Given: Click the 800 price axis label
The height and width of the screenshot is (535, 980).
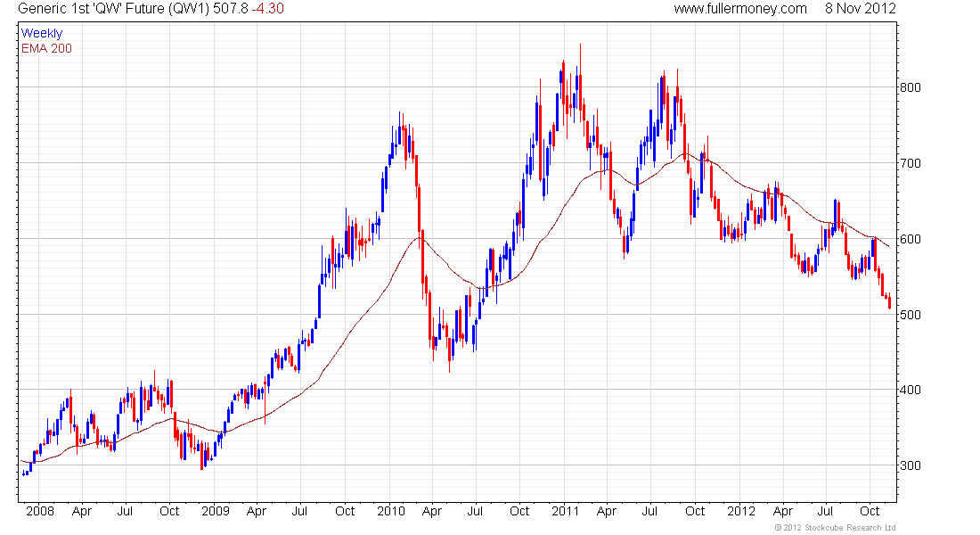Looking at the screenshot, I should tap(910, 87).
